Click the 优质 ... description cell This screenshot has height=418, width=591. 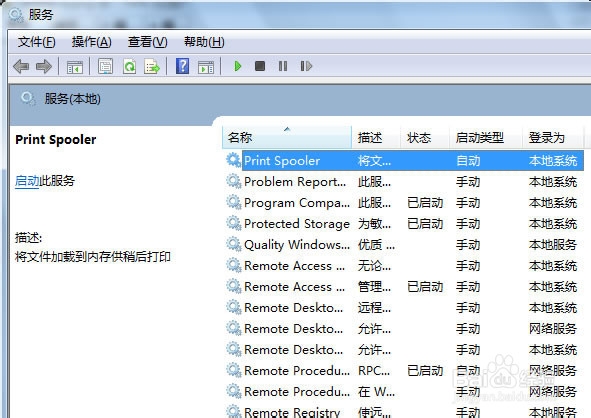tap(376, 245)
